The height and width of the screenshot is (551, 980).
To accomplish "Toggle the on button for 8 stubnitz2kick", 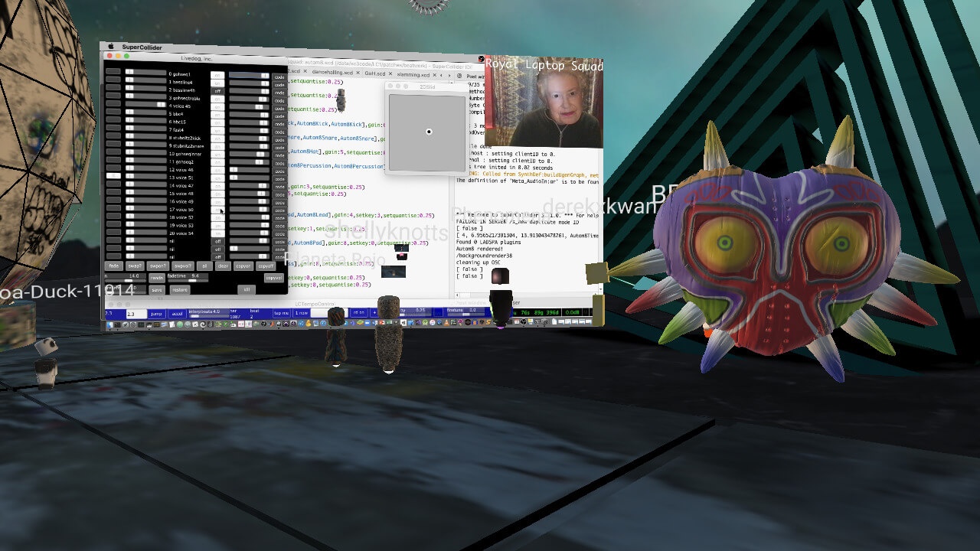I will coord(217,139).
